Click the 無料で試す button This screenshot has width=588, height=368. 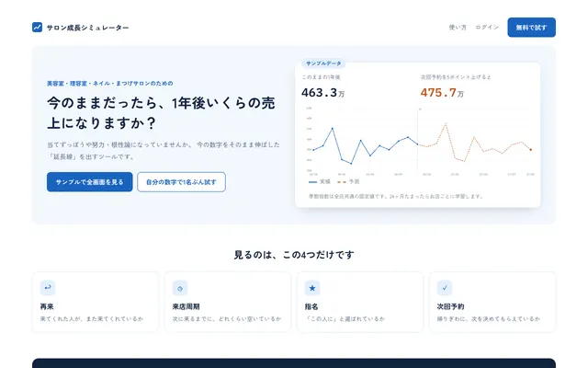point(531,28)
